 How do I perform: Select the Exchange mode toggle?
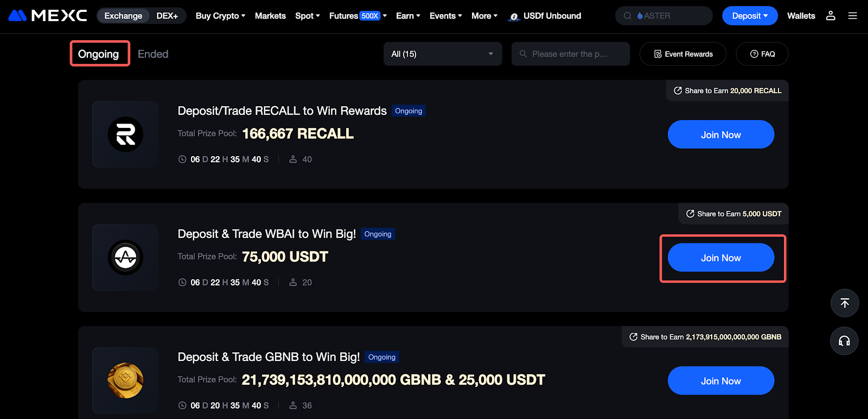(x=123, y=16)
